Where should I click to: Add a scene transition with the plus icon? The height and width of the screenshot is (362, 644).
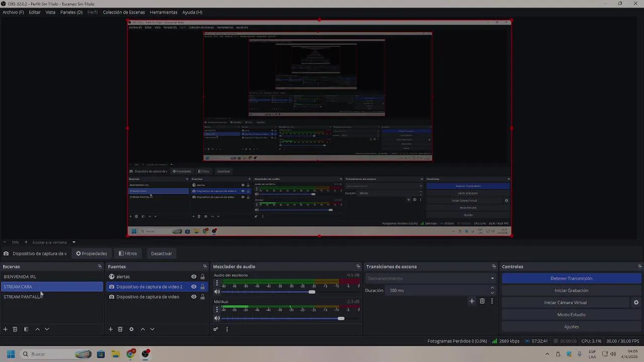tap(472, 301)
